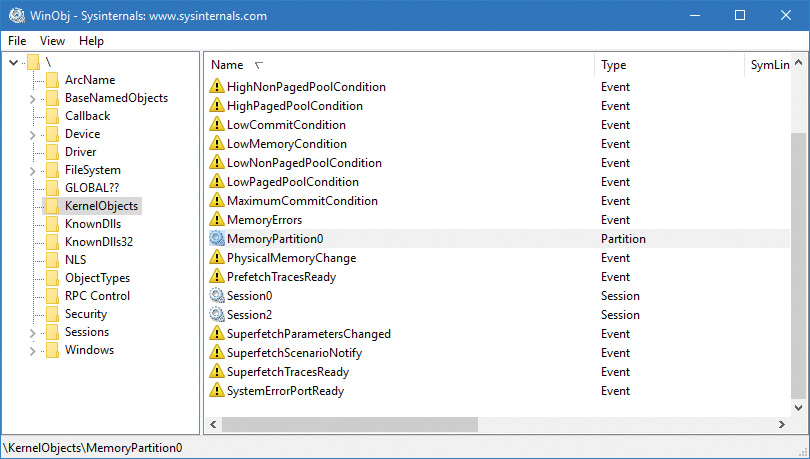Click the horizontal scrollbar right arrow
810x459 pixels.
[780, 425]
